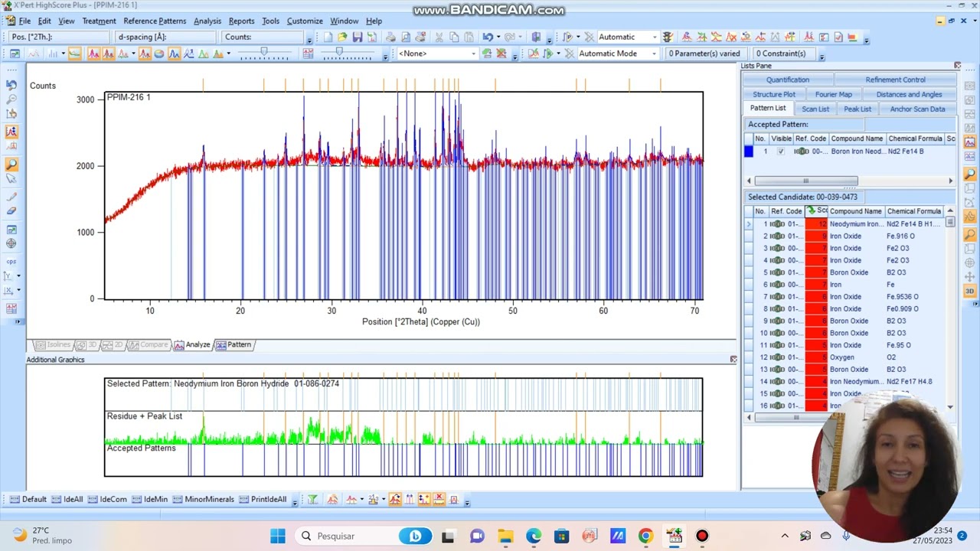Click the blue color swatch of accepted pattern

point(749,152)
